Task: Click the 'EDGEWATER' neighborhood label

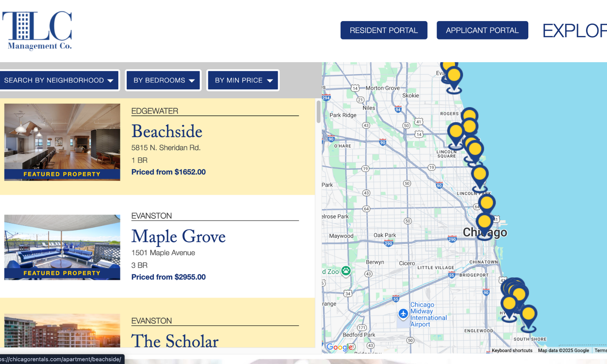Action: point(155,111)
